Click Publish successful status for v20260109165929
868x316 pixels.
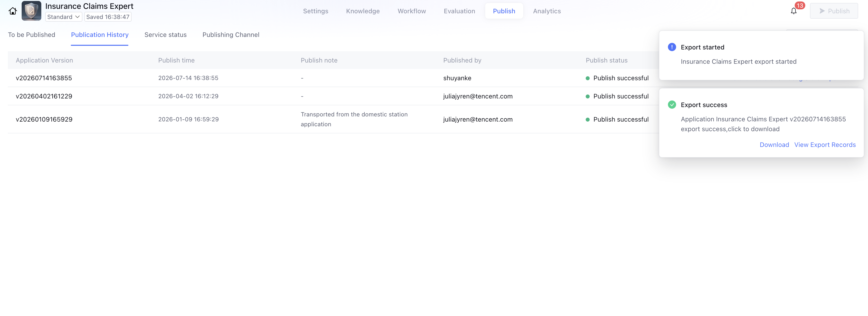coord(617,119)
